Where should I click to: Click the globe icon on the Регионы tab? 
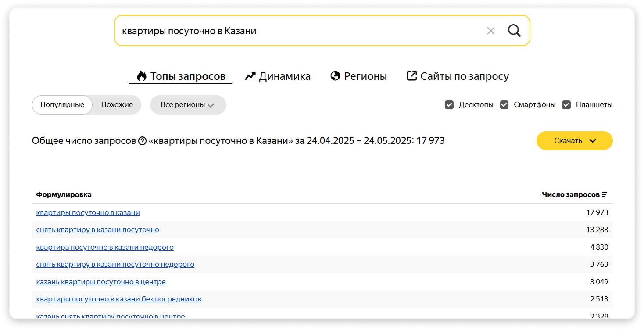click(x=334, y=75)
